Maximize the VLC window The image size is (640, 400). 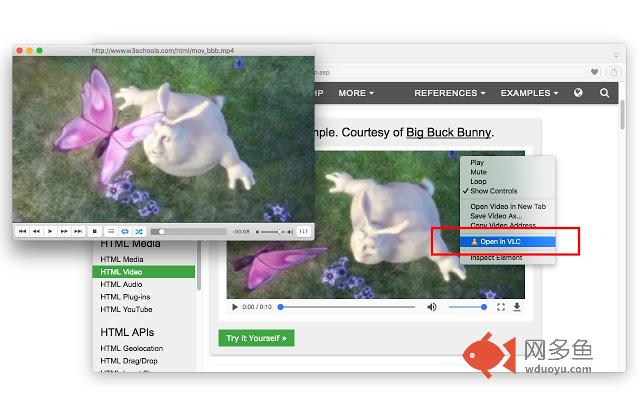[40, 51]
